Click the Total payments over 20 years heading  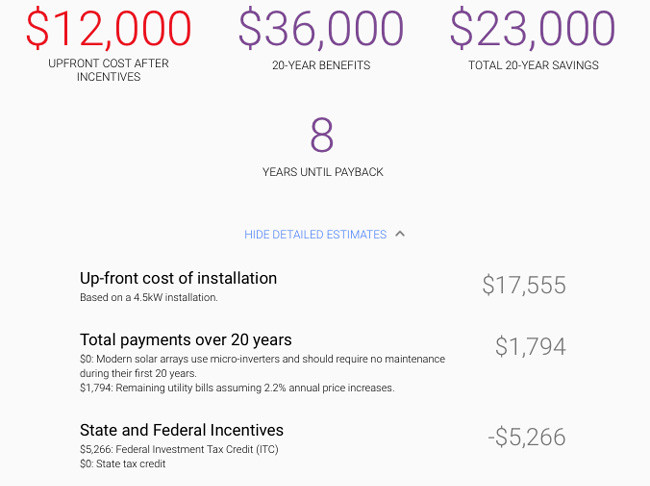tap(186, 340)
